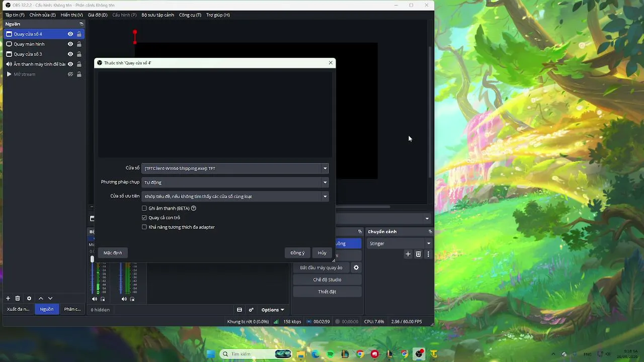Image resolution: width=644 pixels, height=362 pixels.
Task: Open the 'Bộ sưu tập cảnh' menu
Action: point(157,15)
